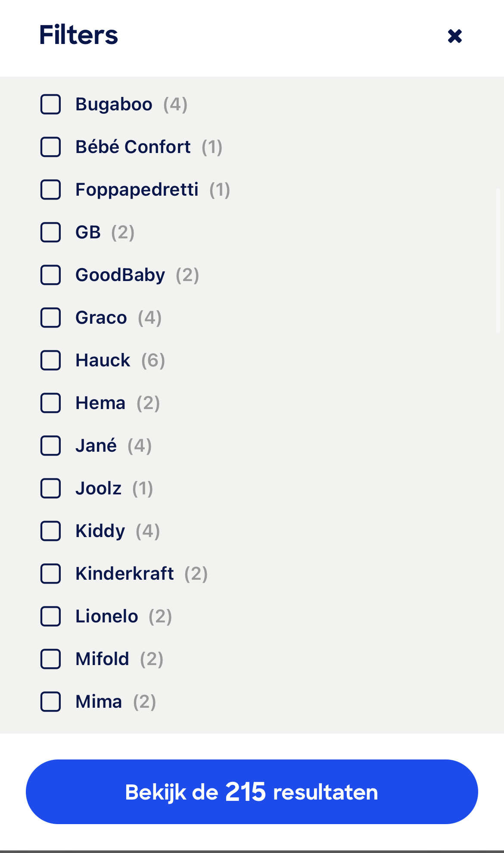Image resolution: width=504 pixels, height=853 pixels.
Task: Tick the Joolz checkbox
Action: coord(51,488)
